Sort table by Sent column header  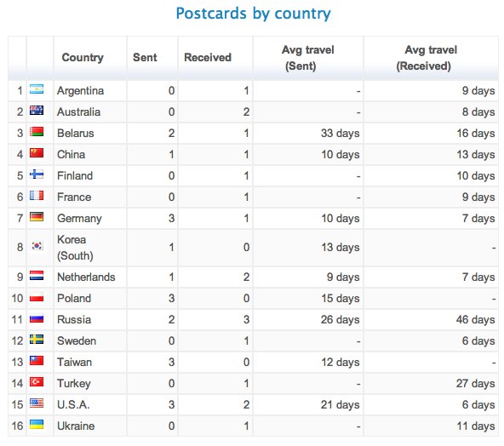145,58
